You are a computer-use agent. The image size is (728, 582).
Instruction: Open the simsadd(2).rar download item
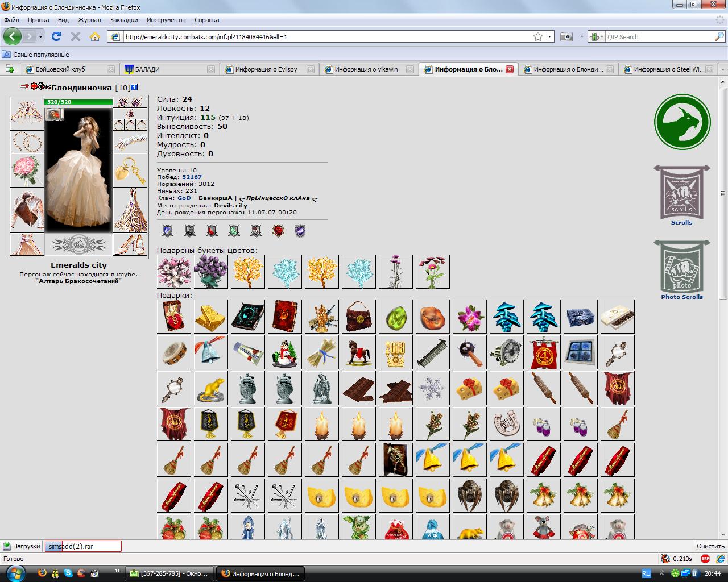pyautogui.click(x=83, y=546)
